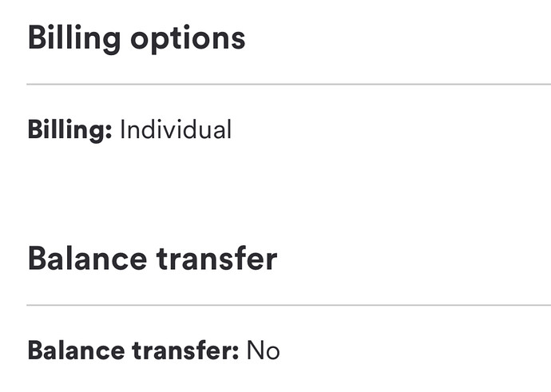Click the capital I of Individual
The width and height of the screenshot is (551, 392).
pyautogui.click(x=122, y=129)
